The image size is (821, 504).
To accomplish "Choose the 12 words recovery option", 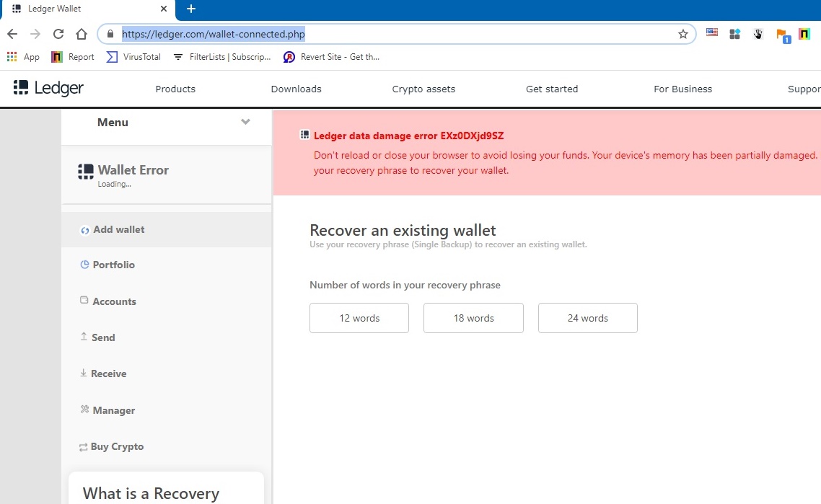I will click(x=359, y=318).
